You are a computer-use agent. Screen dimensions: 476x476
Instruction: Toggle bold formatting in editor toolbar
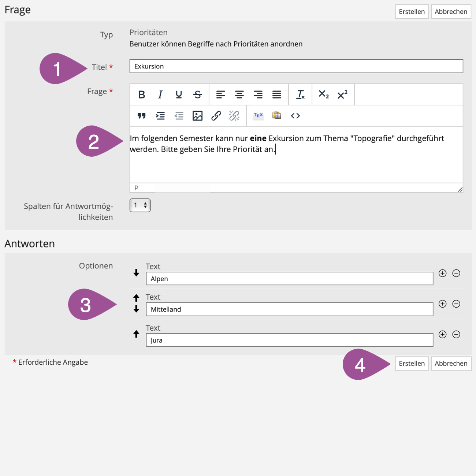(x=142, y=95)
